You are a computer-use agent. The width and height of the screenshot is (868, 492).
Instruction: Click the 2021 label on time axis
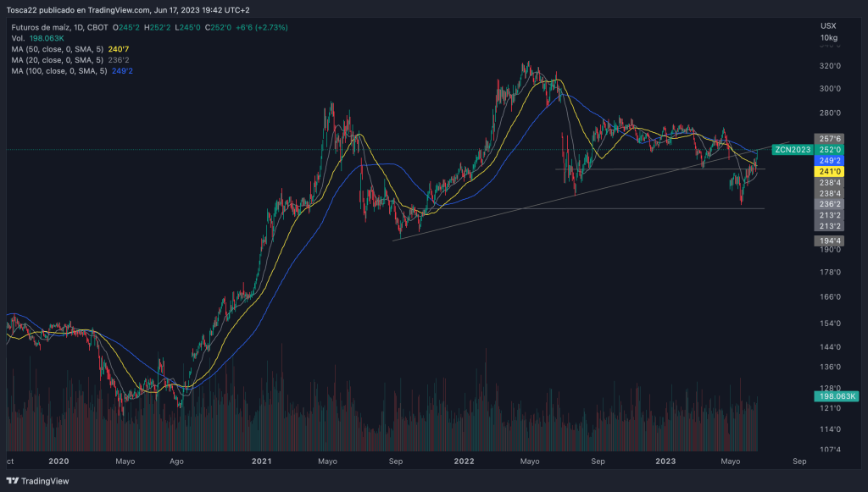click(x=261, y=462)
